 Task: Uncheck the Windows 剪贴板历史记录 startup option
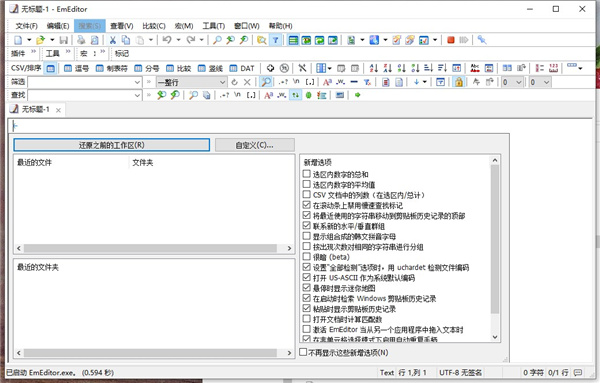pyautogui.click(x=307, y=298)
